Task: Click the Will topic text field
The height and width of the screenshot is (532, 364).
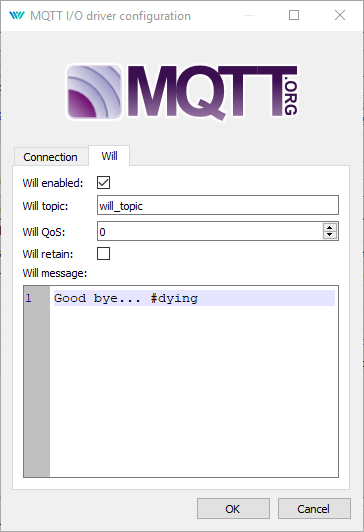Action: pos(218,205)
